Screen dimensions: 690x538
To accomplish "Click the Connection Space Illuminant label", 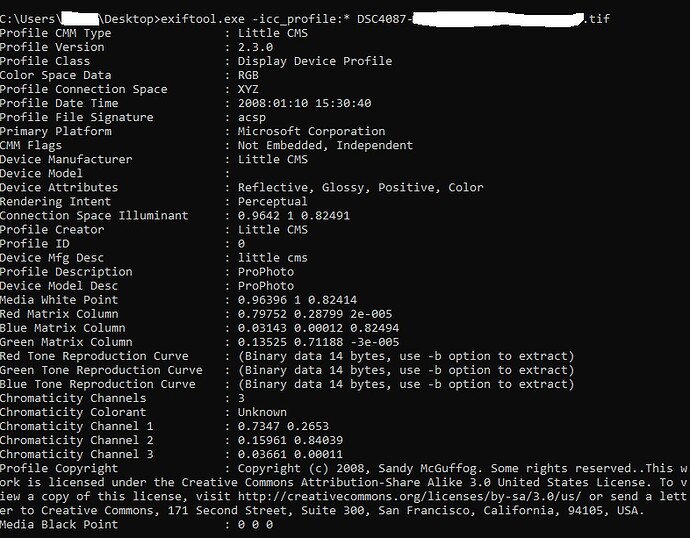I will point(94,215).
